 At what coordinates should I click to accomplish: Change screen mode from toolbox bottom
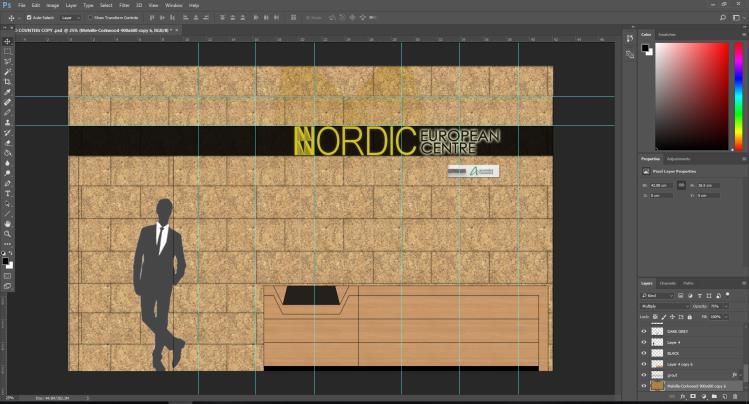[7, 287]
